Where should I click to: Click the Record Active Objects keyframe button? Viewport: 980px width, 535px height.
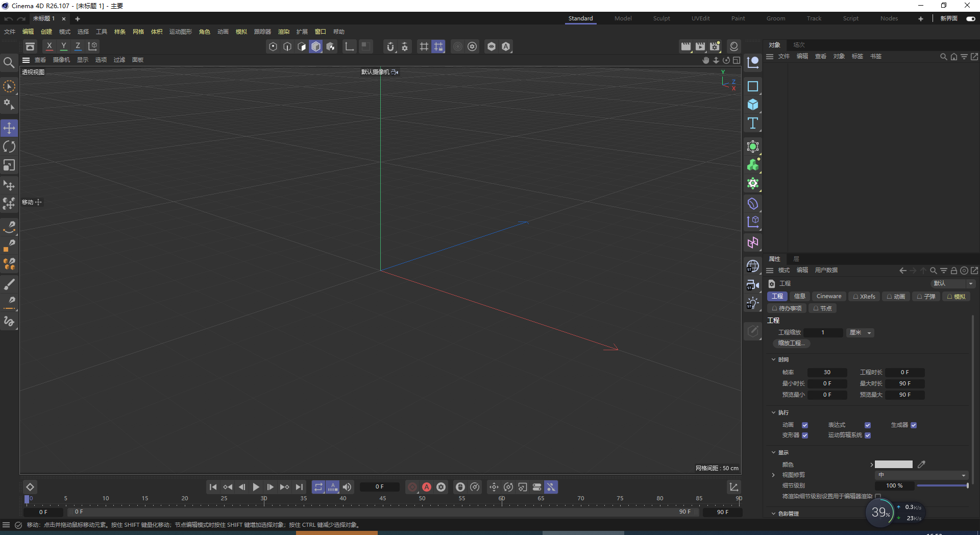pyautogui.click(x=412, y=487)
